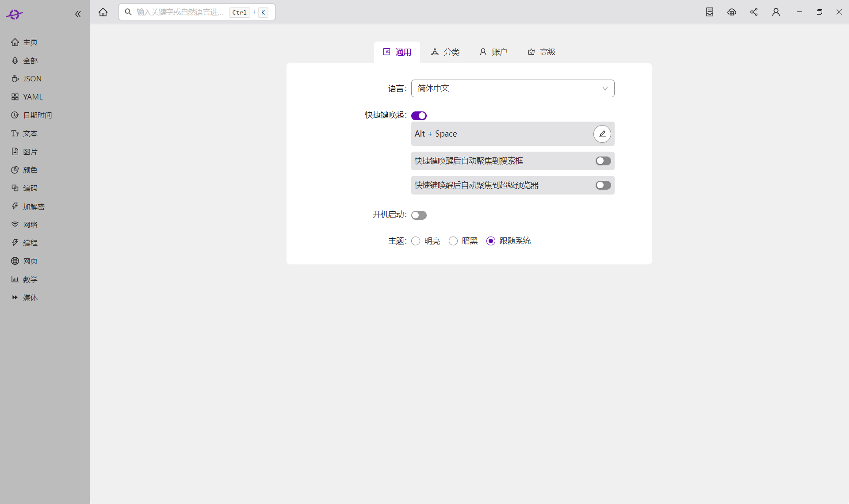Select the 跟随系统 theme
Image resolution: width=849 pixels, height=504 pixels.
[491, 241]
